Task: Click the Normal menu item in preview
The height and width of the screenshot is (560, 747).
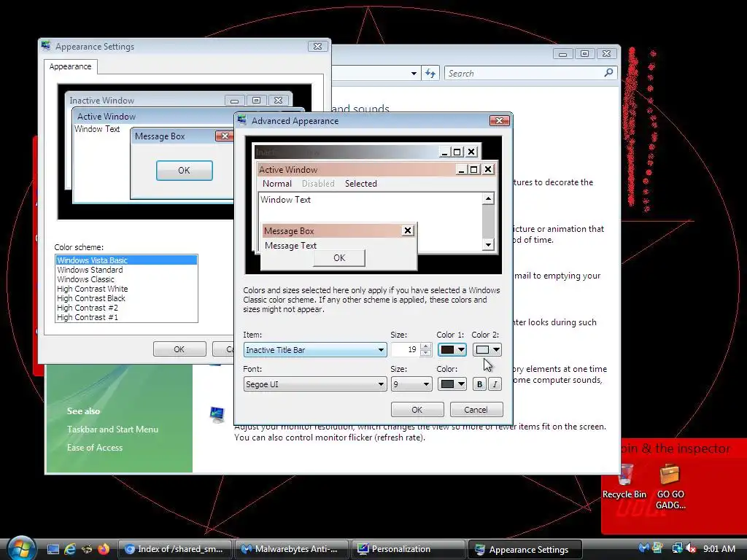Action: coord(276,184)
